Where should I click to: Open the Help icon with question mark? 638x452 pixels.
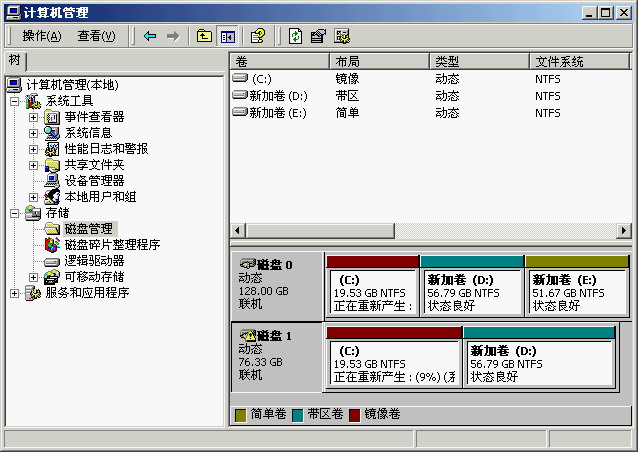(257, 36)
